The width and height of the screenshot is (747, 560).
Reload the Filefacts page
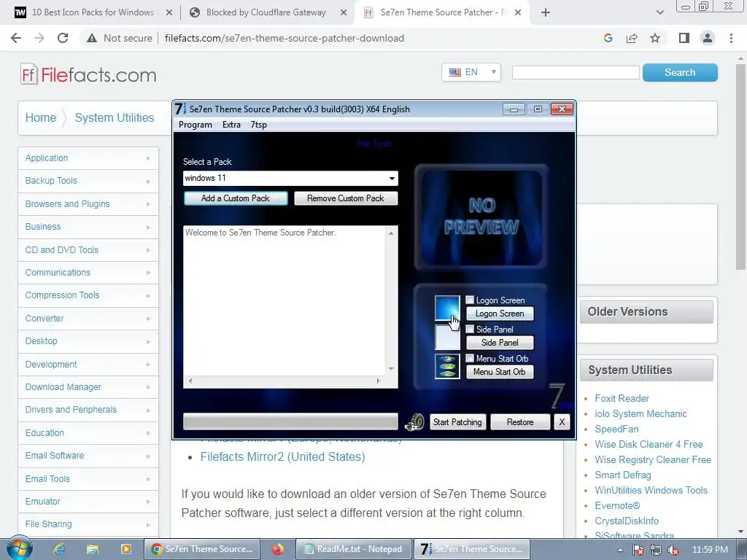click(63, 38)
